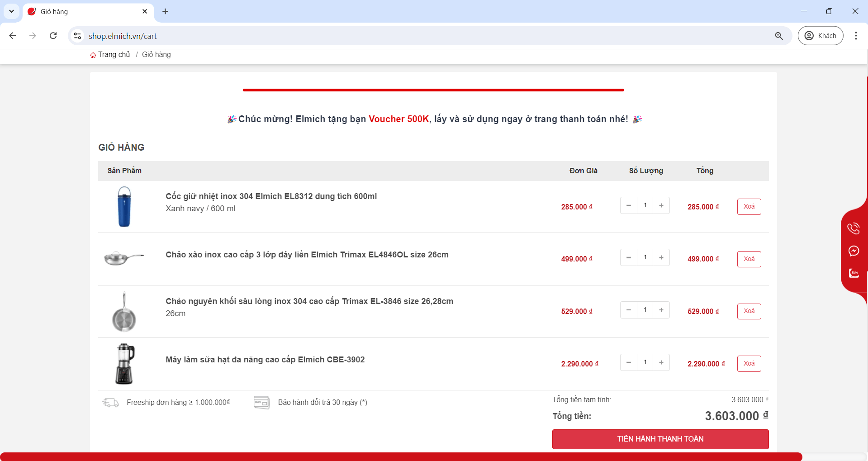Viewport: 868px width, 461px height.
Task: Click the Tổng tiền tạm tính label
Action: 582,400
